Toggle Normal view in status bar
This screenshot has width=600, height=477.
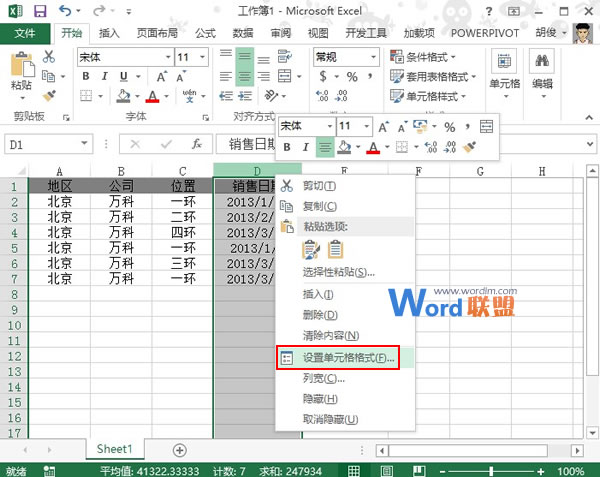pyautogui.click(x=353, y=470)
